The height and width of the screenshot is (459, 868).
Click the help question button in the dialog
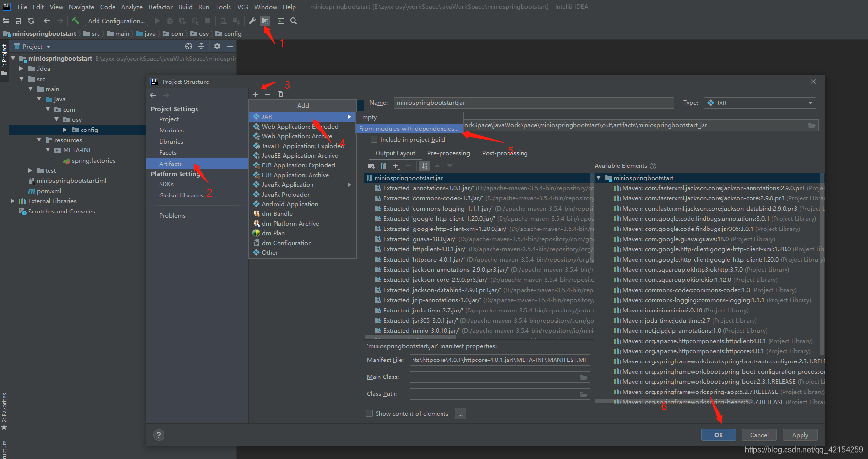point(159,435)
